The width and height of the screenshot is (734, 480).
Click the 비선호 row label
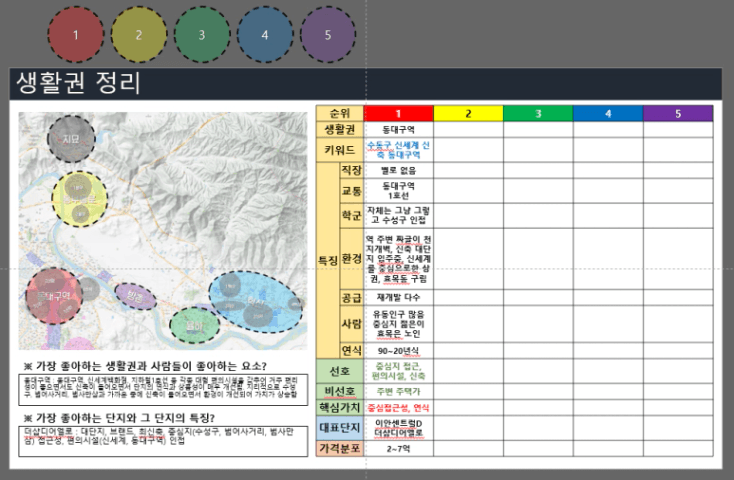(340, 391)
